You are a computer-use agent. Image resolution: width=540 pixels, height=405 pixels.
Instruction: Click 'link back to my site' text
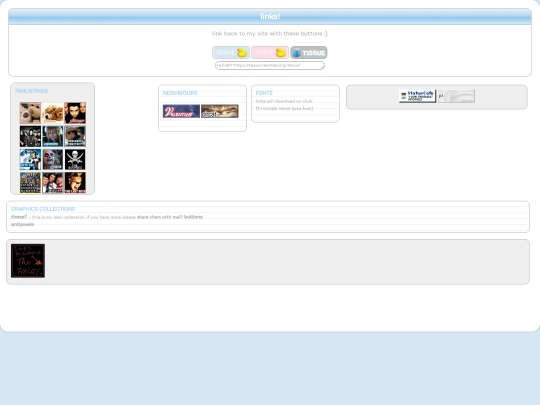[x=270, y=33]
